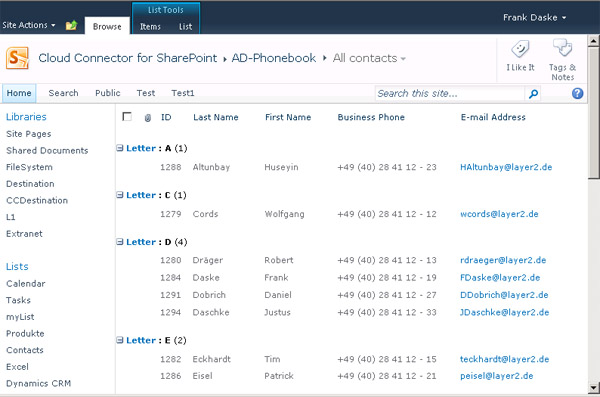600x397 pixels.
Task: Collapse the Letter E group
Action: pos(120,340)
